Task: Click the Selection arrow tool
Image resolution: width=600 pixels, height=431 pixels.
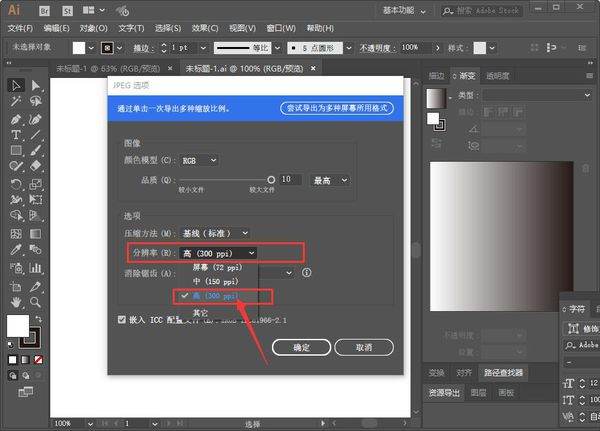Action: [16, 86]
